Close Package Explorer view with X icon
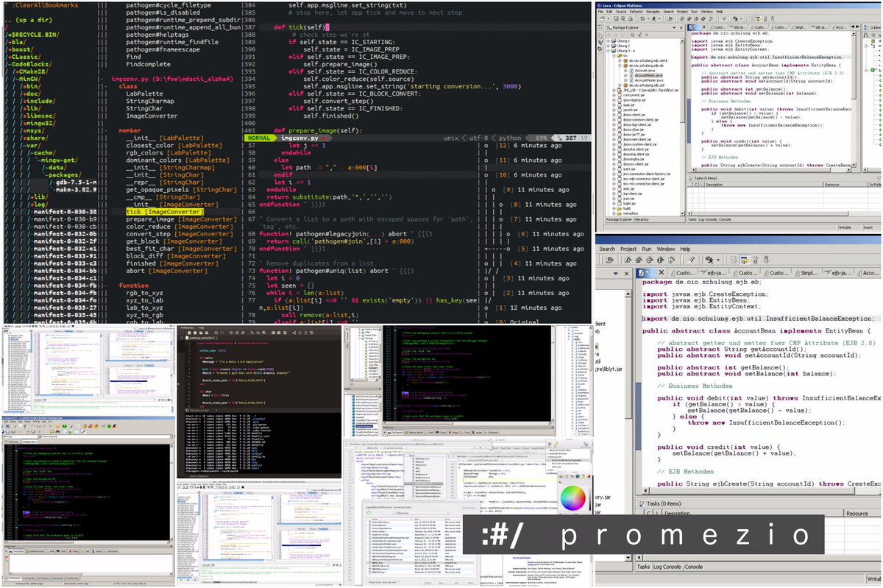 click(681, 28)
